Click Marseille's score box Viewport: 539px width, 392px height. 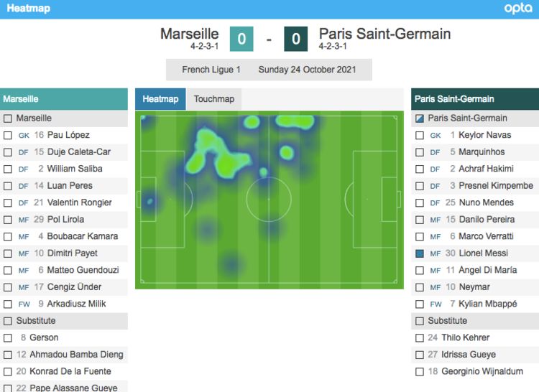point(241,39)
